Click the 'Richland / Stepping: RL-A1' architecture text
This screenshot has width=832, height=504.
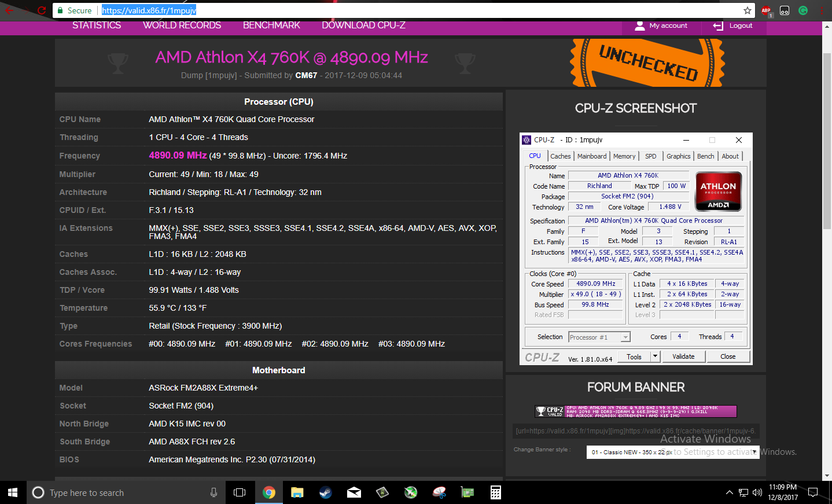click(235, 192)
